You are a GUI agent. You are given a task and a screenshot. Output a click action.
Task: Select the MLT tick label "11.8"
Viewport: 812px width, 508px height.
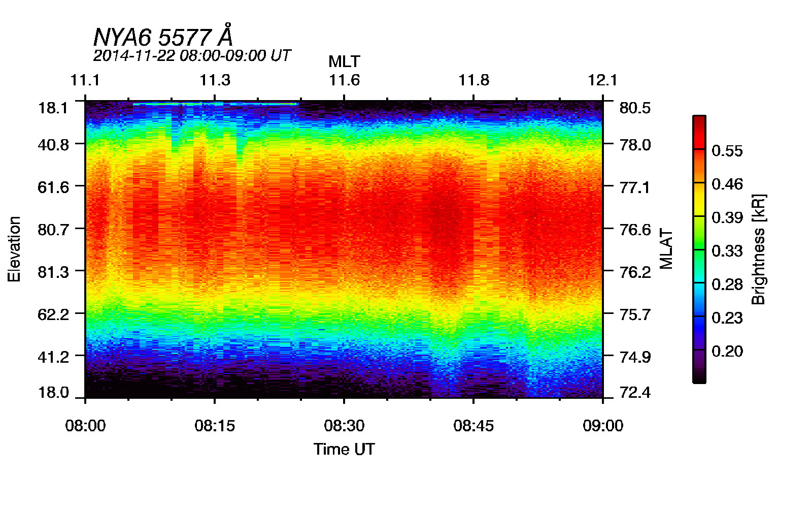pos(473,80)
